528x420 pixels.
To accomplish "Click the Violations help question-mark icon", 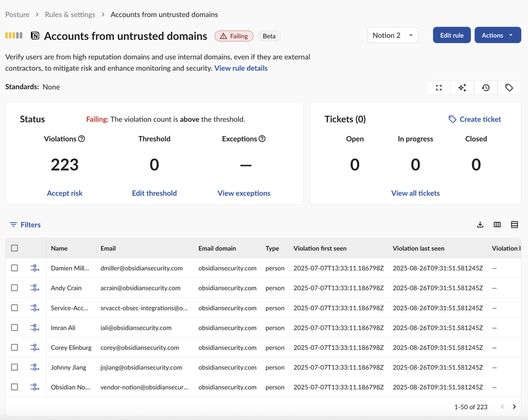I will coord(81,139).
